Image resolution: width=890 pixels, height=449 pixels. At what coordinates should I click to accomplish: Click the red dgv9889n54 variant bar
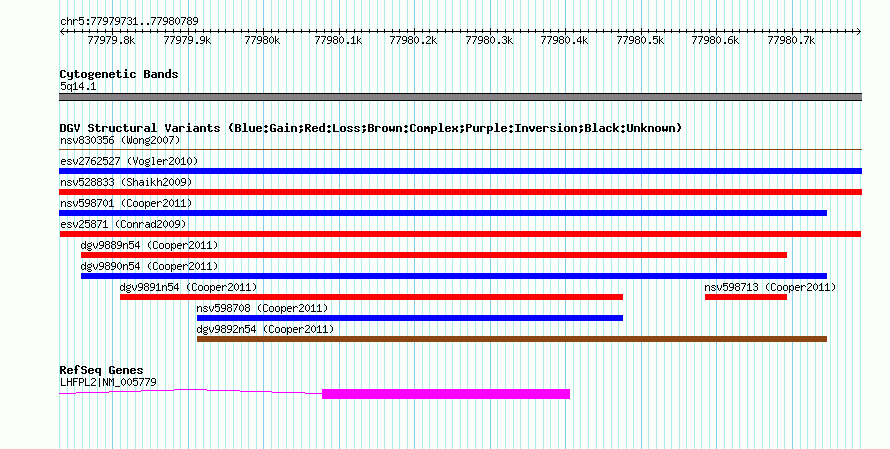pos(434,255)
